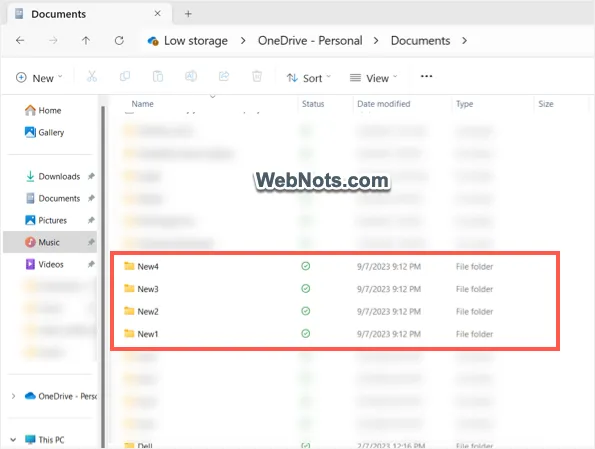The image size is (595, 449).
Task: Open the View layout dropdown
Action: click(373, 78)
